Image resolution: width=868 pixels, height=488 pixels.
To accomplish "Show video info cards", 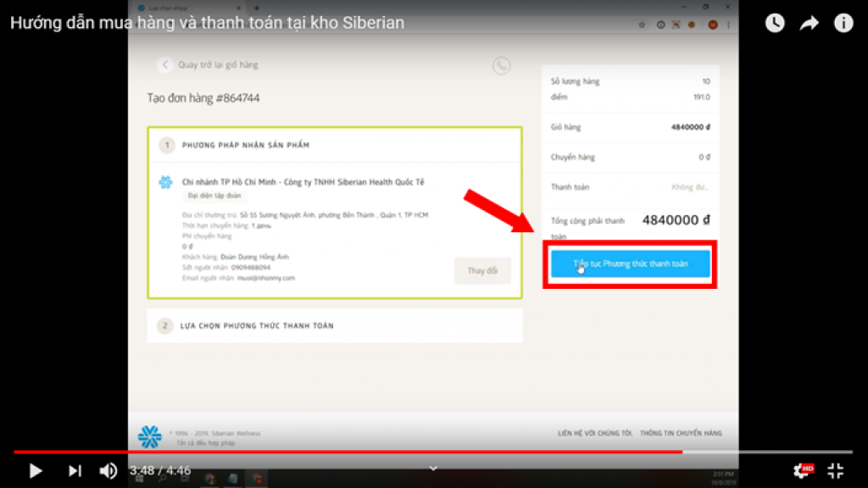I will [x=843, y=23].
